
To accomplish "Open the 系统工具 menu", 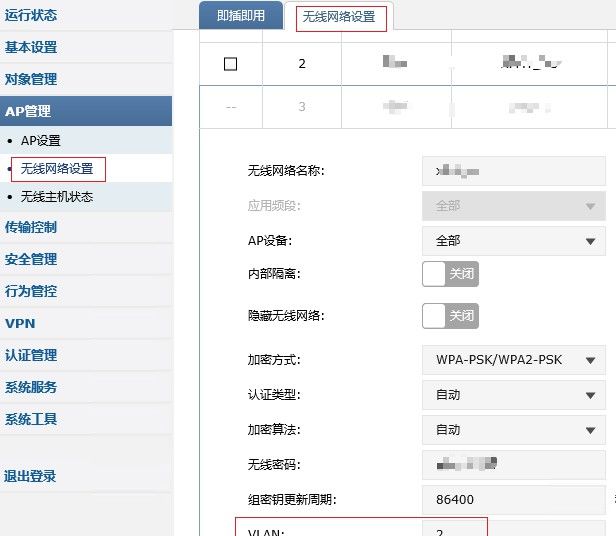I will (86, 419).
